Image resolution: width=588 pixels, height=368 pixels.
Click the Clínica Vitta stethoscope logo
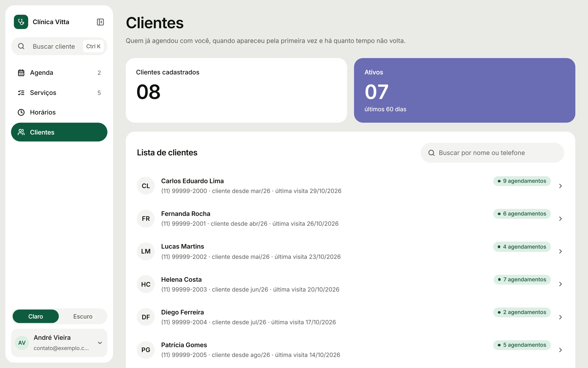pos(21,22)
